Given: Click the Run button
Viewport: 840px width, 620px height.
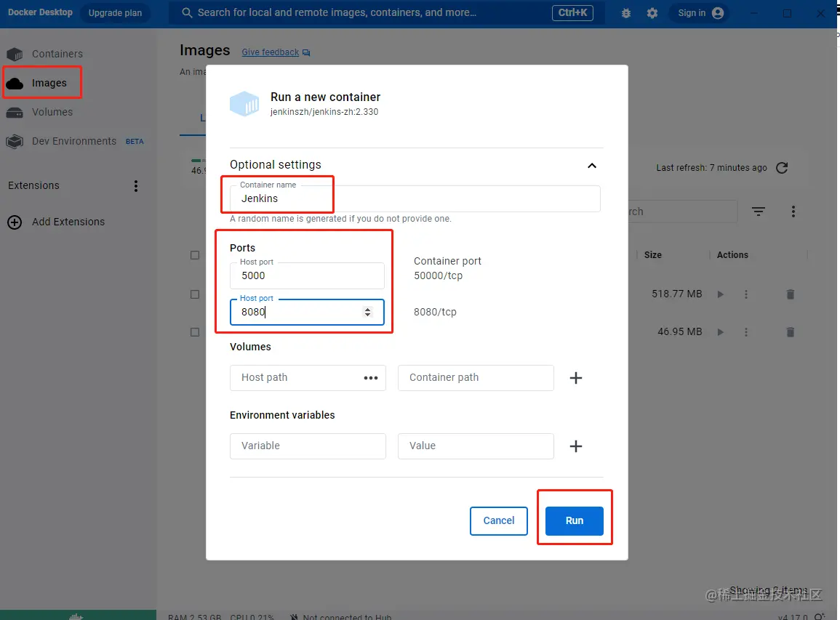Looking at the screenshot, I should tap(575, 521).
